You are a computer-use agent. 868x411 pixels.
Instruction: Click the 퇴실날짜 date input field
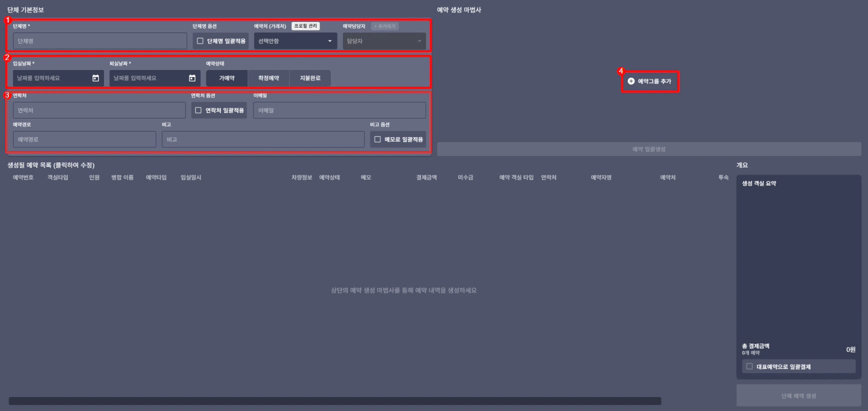155,78
